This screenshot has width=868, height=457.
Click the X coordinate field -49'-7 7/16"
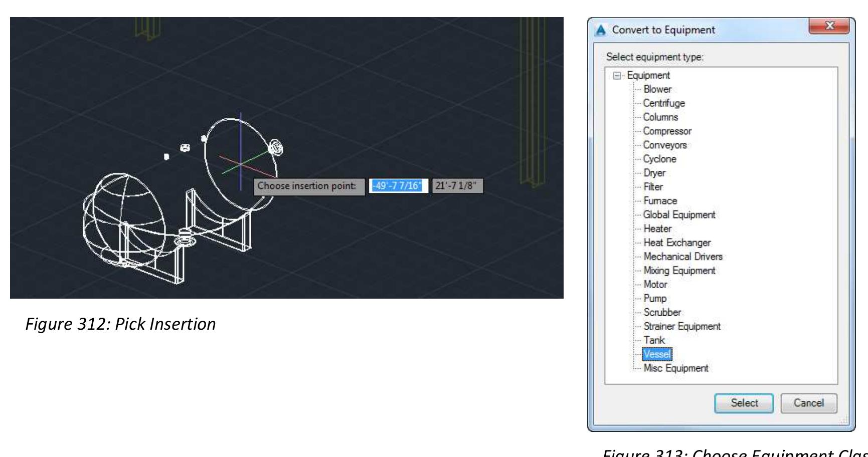point(399,186)
